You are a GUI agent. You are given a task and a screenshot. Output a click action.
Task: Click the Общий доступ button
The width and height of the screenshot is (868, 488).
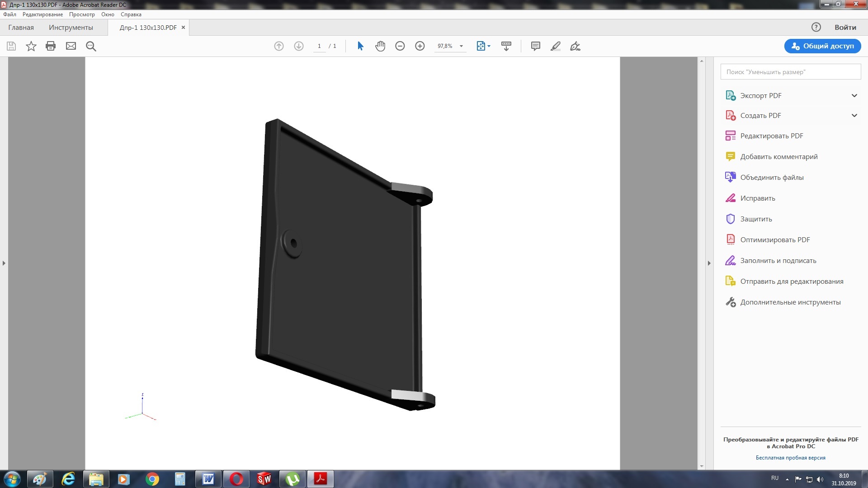point(822,46)
